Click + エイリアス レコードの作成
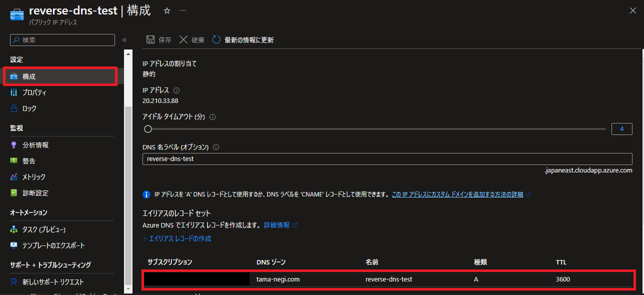Viewport: 644px width, 295px height. [x=177, y=238]
